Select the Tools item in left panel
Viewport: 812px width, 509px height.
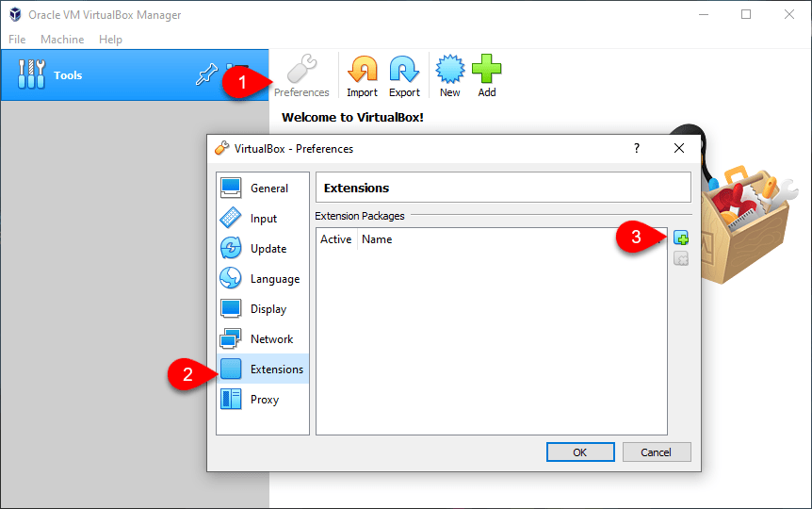tap(135, 75)
